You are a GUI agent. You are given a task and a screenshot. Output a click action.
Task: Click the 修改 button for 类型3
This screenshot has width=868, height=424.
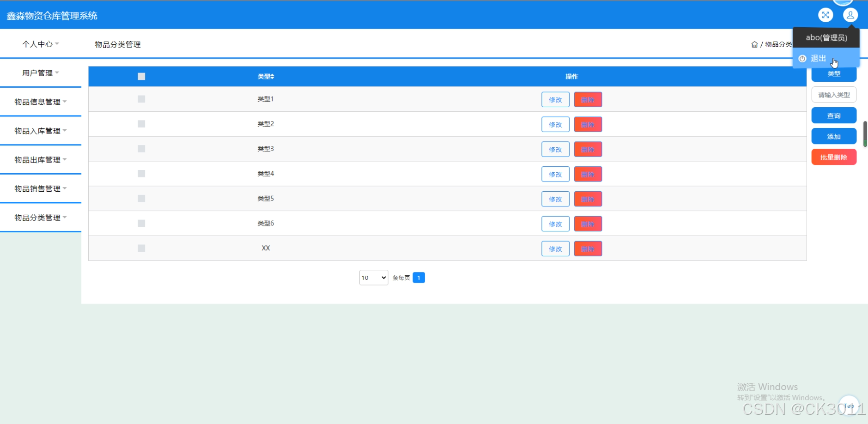point(555,150)
